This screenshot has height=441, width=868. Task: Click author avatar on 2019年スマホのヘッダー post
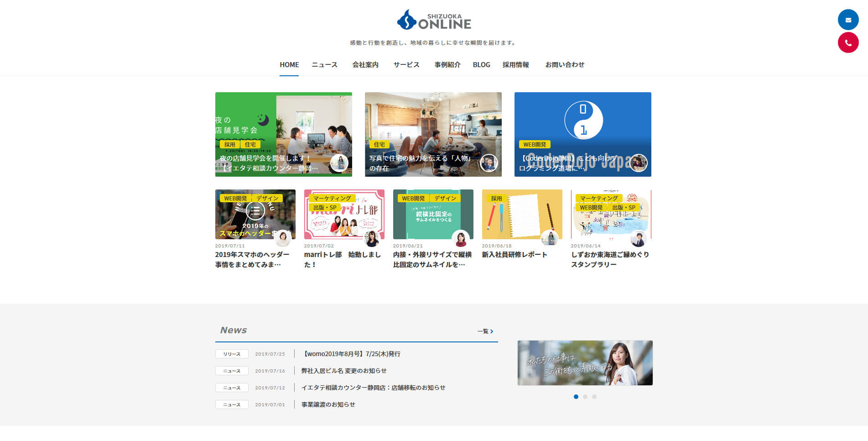click(x=283, y=238)
